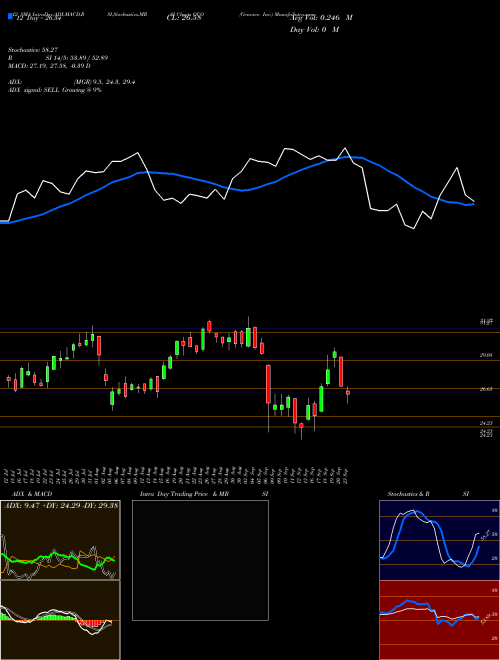The width and height of the screenshot is (500, 660).
Task: Select the '(MGR) 9.5, 24.3, 29.4' ADX values
Action: point(104,82)
